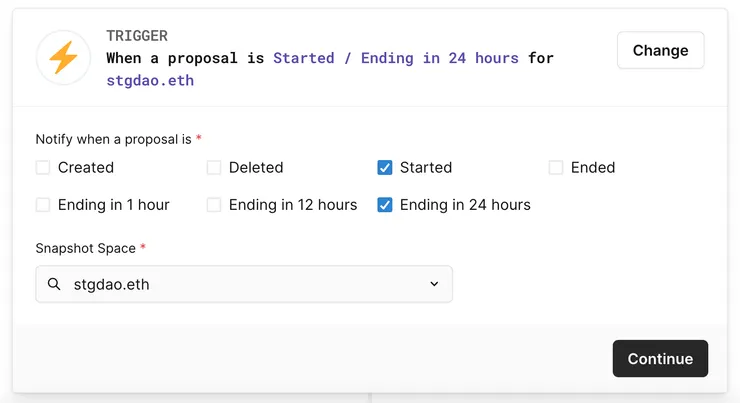
Task: Click the purple "Started / Ending in 24 hours" text
Action: click(396, 58)
